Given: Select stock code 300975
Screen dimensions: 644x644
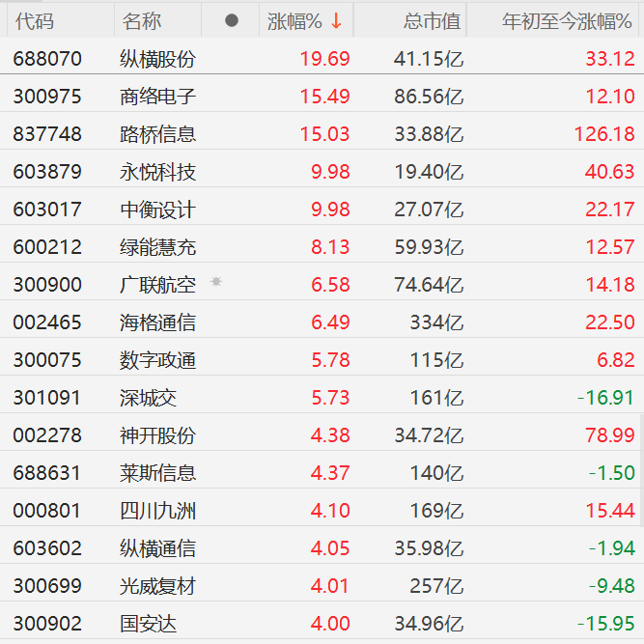Looking at the screenshot, I should click(47, 97).
